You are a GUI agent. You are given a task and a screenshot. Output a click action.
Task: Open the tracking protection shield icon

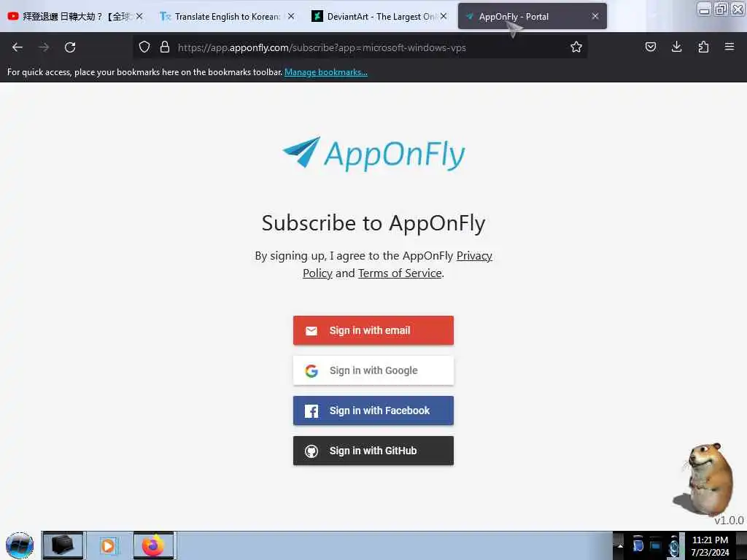click(144, 47)
